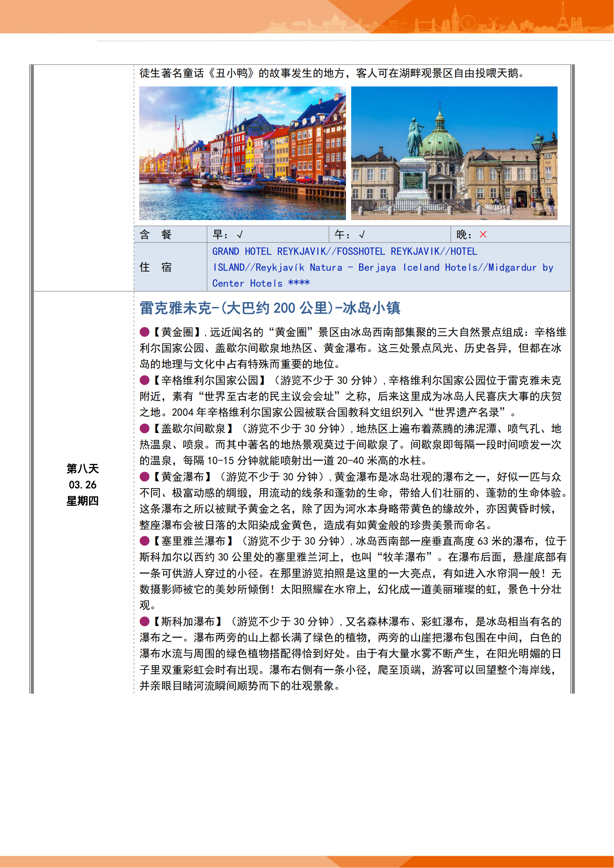
Task: Click the purple bullet before 【黄金圈】
Action: 144,332
